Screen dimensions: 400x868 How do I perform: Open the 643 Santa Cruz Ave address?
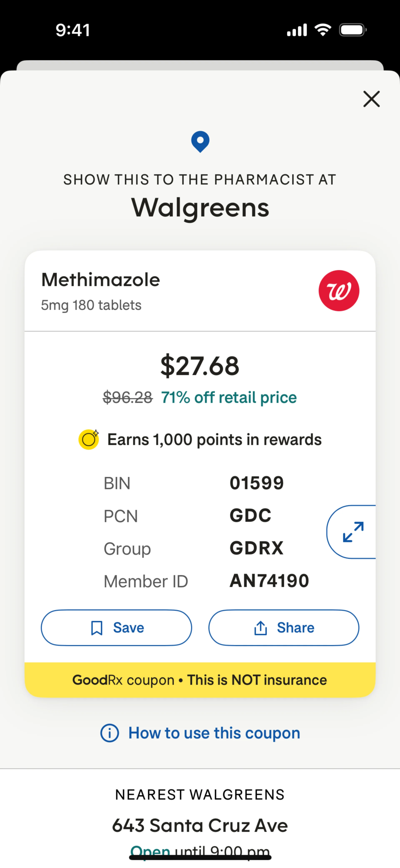(x=200, y=825)
